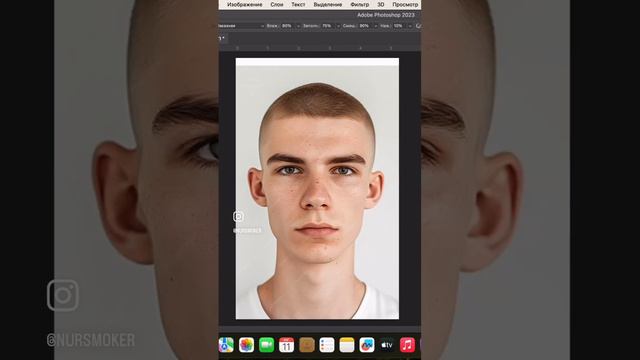Expand the Влаж. slider dropdown arrow
Viewport: 640px width, 360px height.
(x=298, y=26)
